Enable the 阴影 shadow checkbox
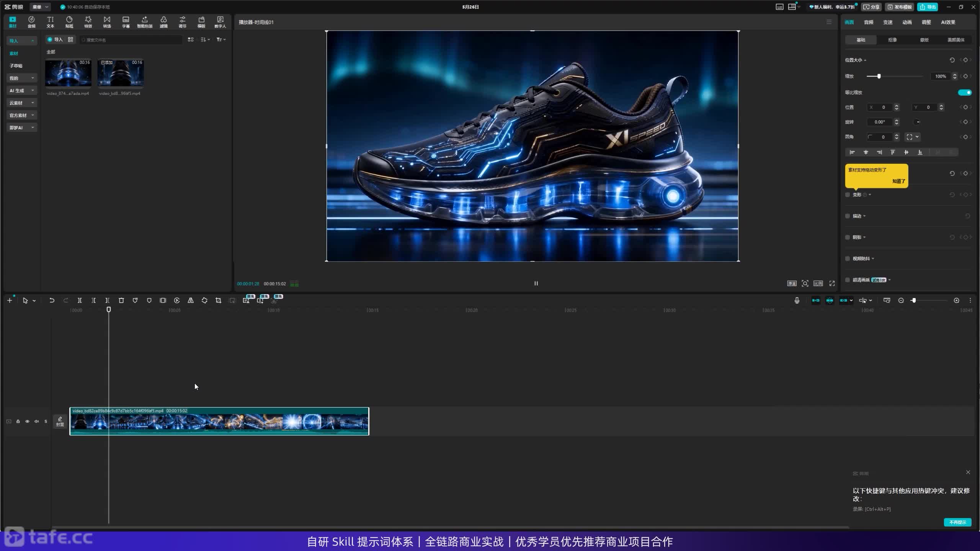This screenshot has width=980, height=551. (848, 237)
